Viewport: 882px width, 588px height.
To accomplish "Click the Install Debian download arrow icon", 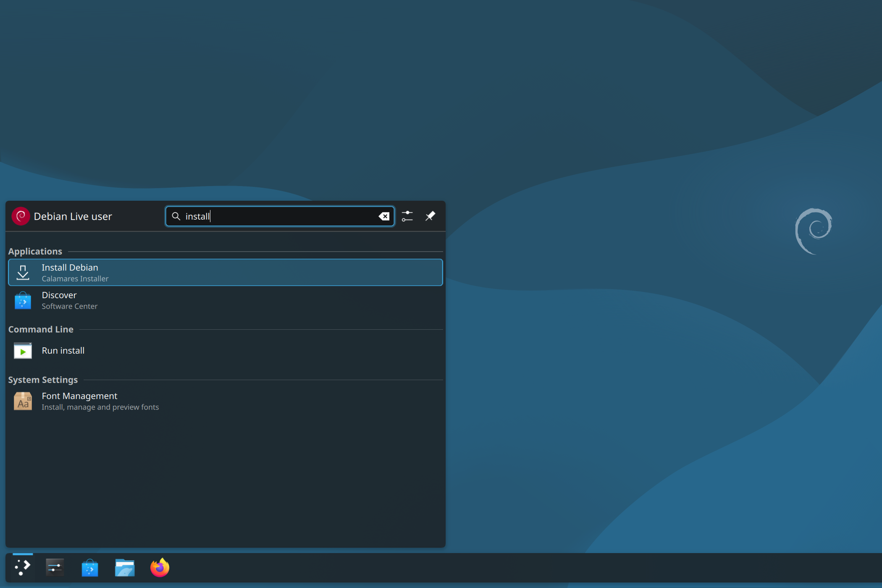I will coord(23,273).
